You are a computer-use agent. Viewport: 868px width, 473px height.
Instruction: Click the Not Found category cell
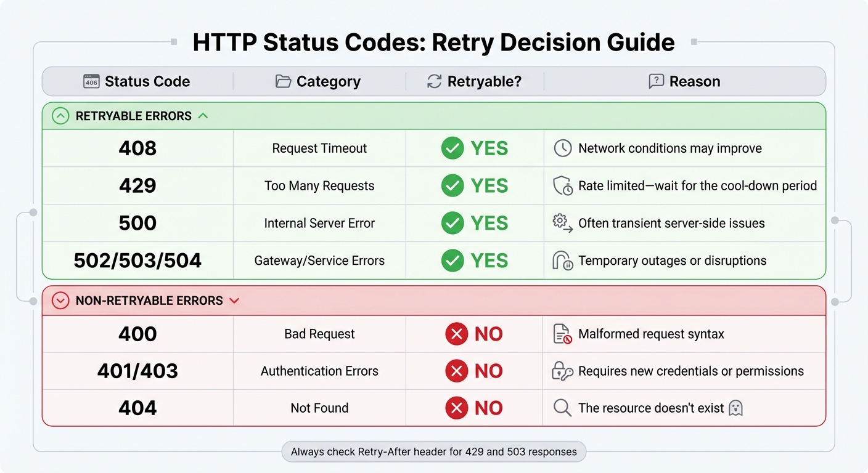(x=319, y=408)
